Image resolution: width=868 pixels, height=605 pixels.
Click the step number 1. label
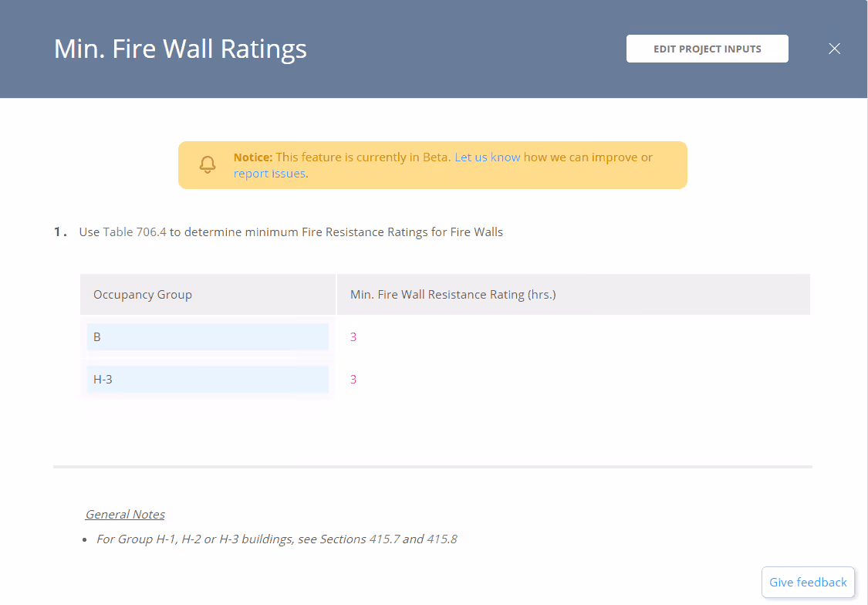pos(60,232)
